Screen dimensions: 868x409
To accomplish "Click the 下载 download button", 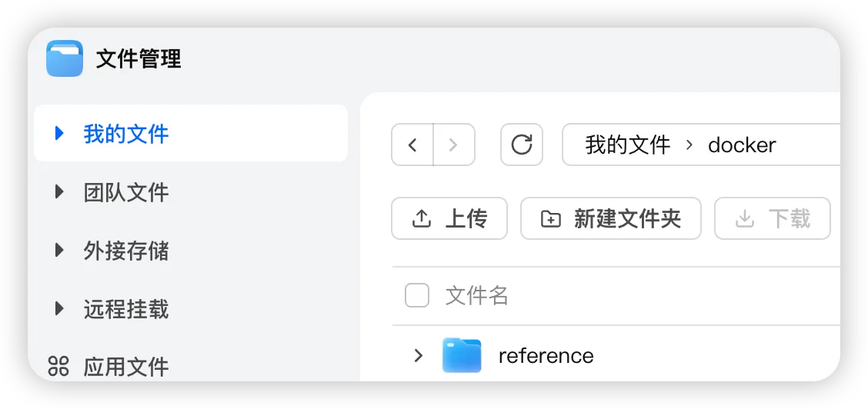I will 773,218.
